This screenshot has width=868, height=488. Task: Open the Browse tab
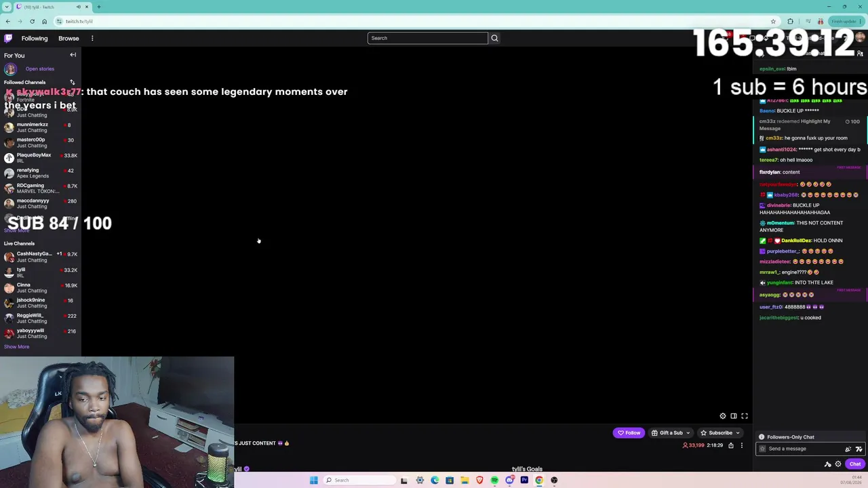coord(68,39)
